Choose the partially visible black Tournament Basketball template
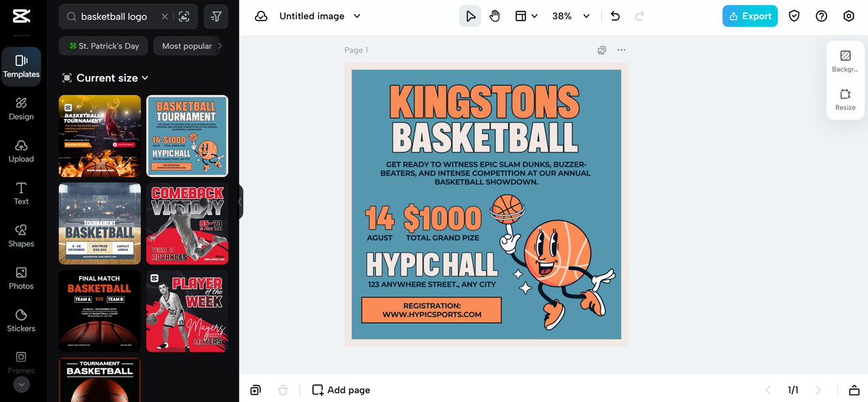The height and width of the screenshot is (402, 868). [x=100, y=379]
